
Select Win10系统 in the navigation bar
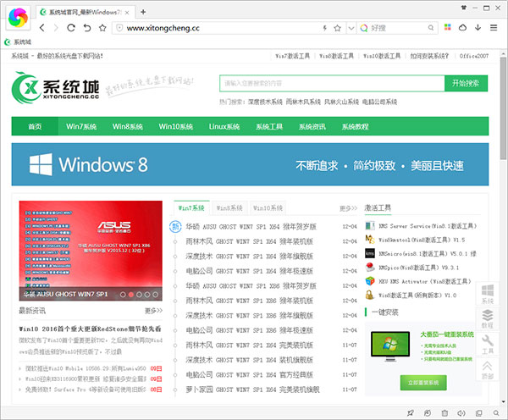click(175, 126)
